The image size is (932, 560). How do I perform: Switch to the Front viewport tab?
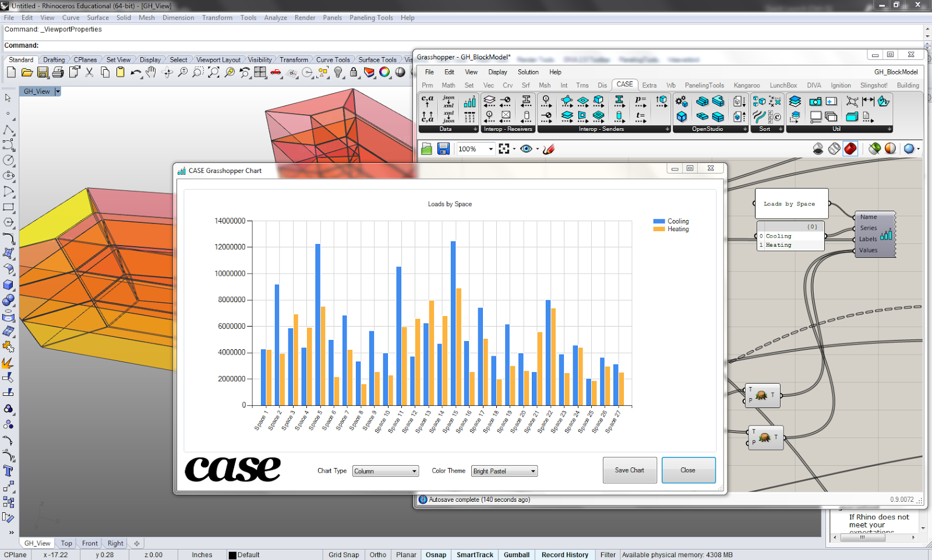click(x=90, y=543)
